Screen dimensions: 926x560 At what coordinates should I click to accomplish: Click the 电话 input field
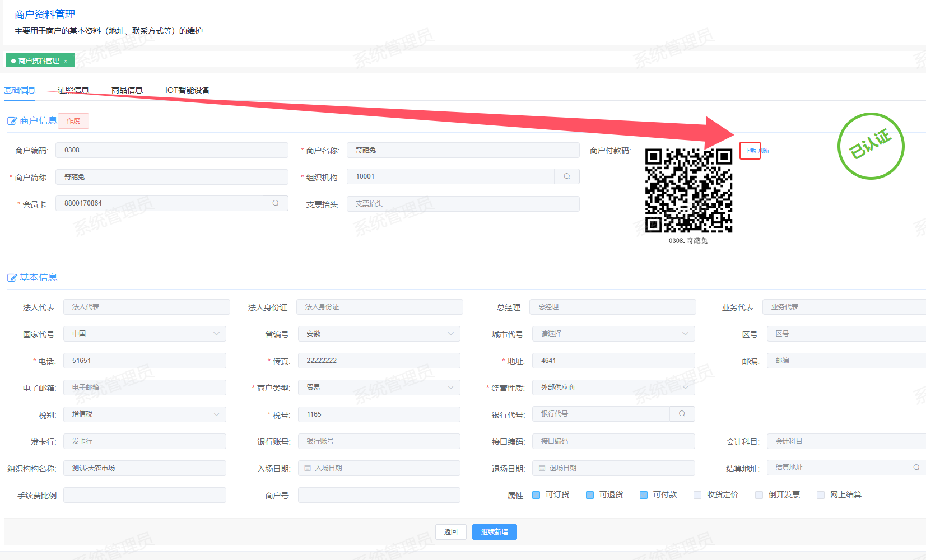[x=145, y=361]
